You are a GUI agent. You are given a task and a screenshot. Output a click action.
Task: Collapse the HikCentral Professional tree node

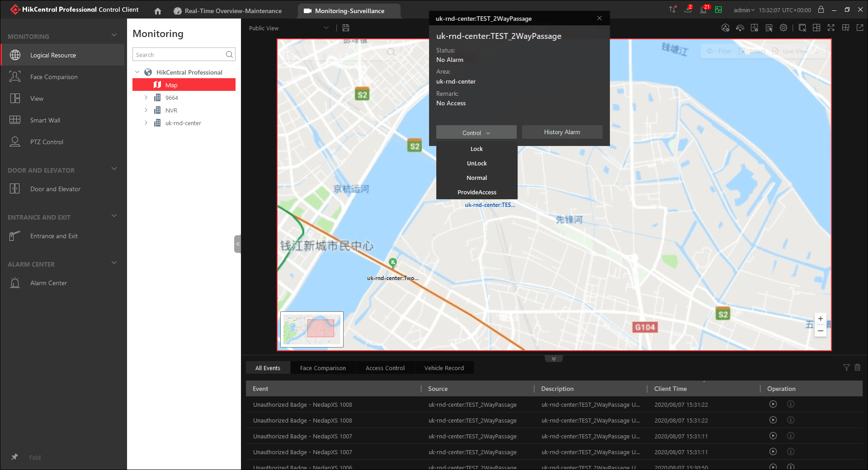click(x=137, y=72)
